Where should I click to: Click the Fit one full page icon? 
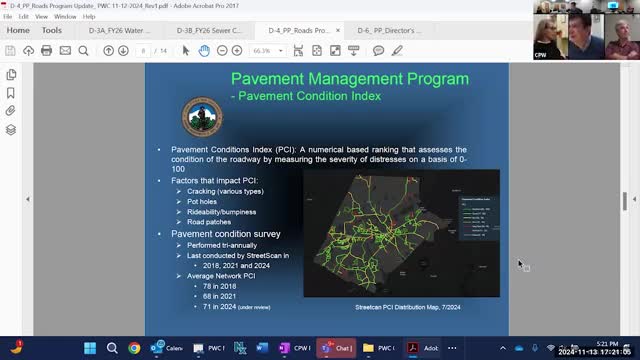tap(317, 51)
